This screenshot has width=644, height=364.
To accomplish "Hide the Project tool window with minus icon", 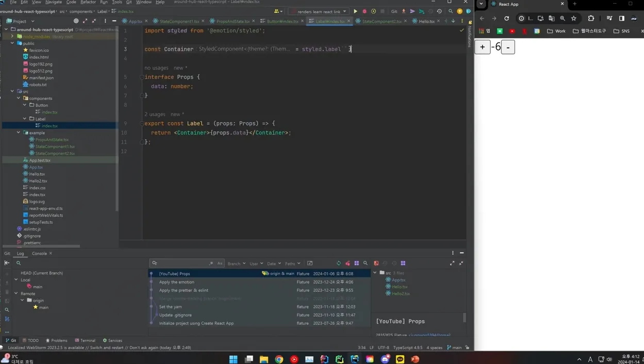I will pos(114,21).
